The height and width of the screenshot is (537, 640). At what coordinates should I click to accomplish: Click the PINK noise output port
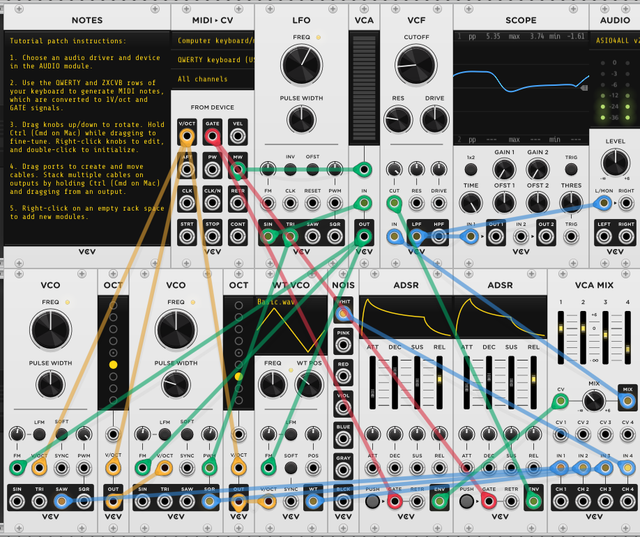click(343, 345)
